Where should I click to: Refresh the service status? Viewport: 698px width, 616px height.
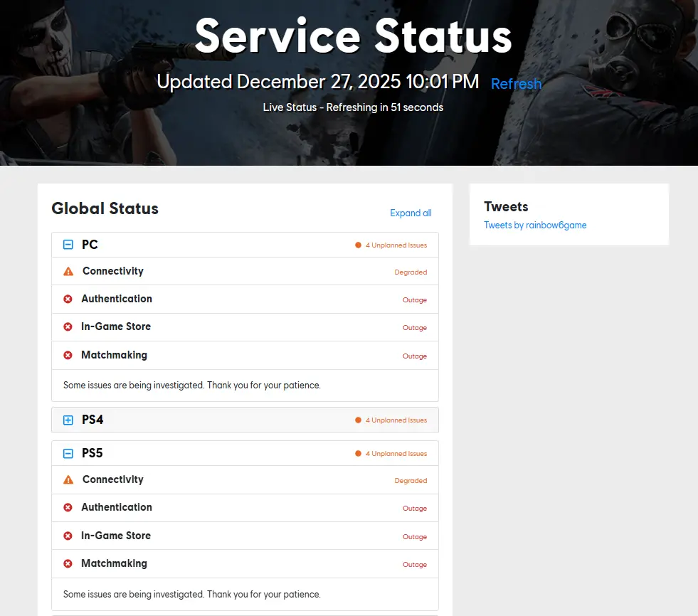pos(516,84)
